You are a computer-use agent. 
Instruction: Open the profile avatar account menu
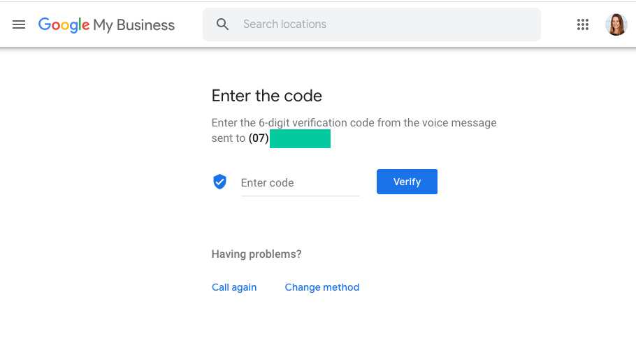point(616,24)
